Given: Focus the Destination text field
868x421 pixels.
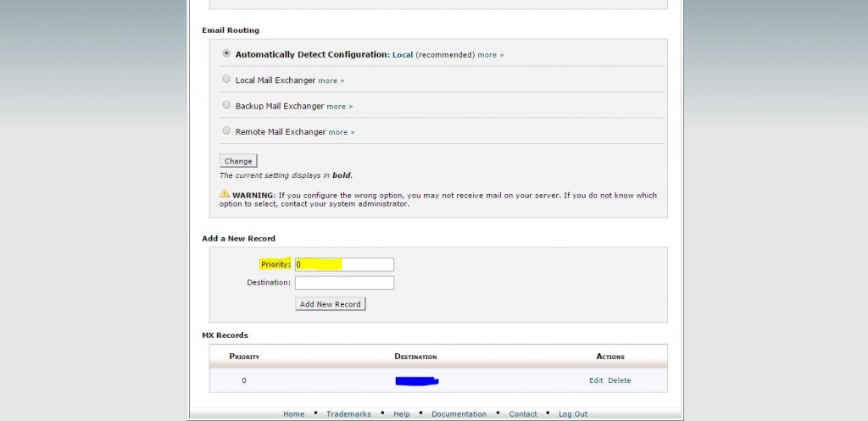Looking at the screenshot, I should pos(344,283).
